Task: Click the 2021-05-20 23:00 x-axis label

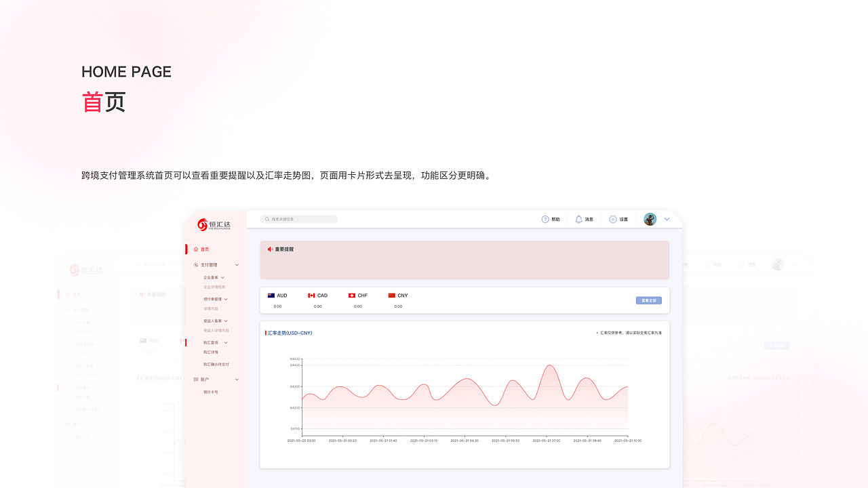Action: (x=301, y=441)
